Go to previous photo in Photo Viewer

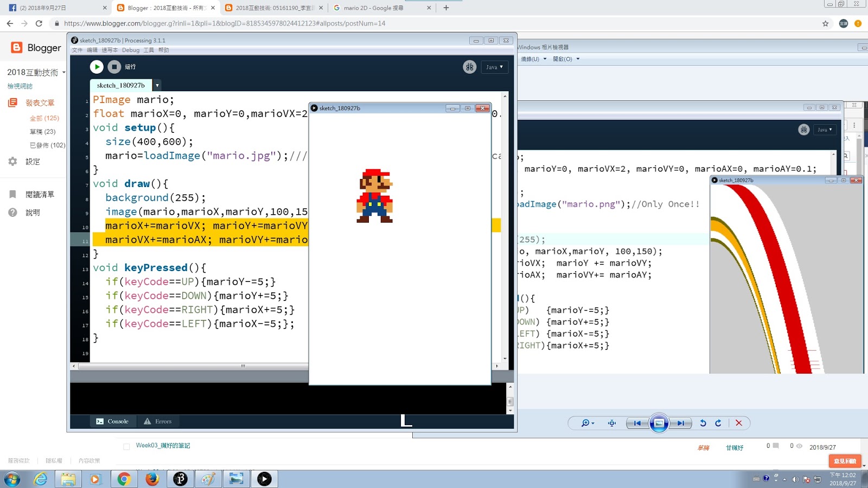(x=637, y=423)
